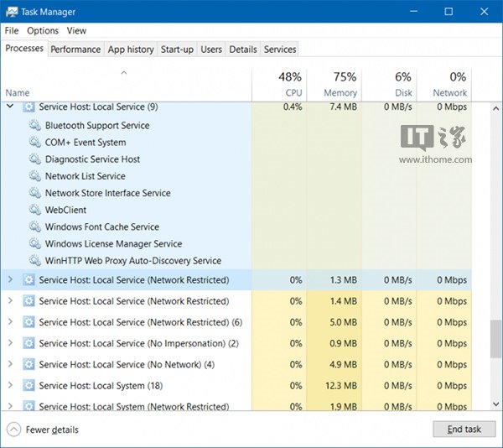Sort by the Disk column header
The image size is (503, 448).
click(x=389, y=85)
